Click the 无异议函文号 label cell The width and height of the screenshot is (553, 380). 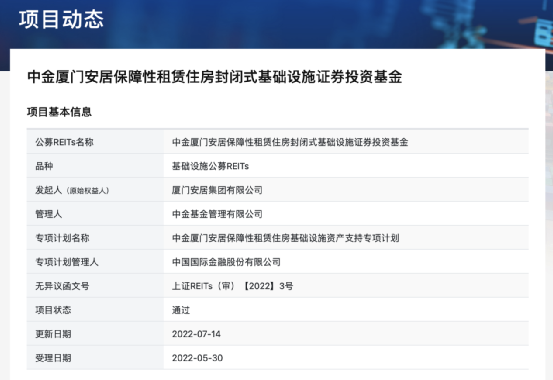95,286
